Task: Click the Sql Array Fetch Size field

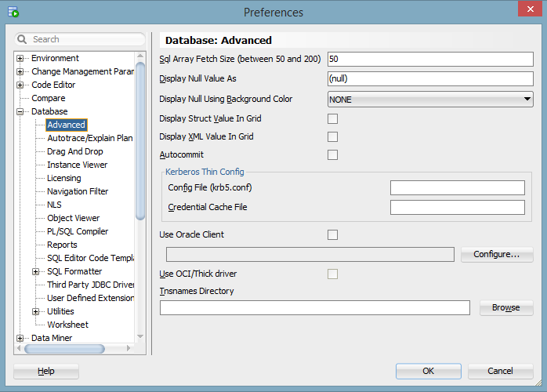Action: pyautogui.click(x=429, y=59)
